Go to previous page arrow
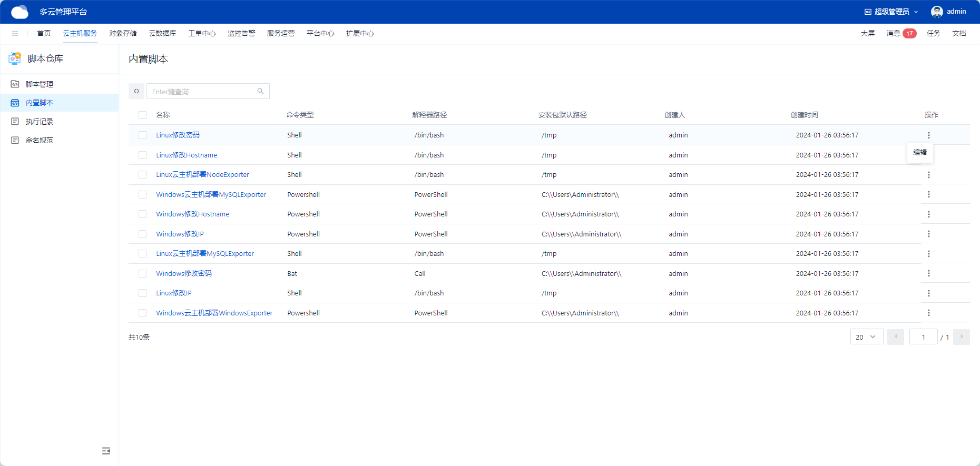 [x=896, y=337]
